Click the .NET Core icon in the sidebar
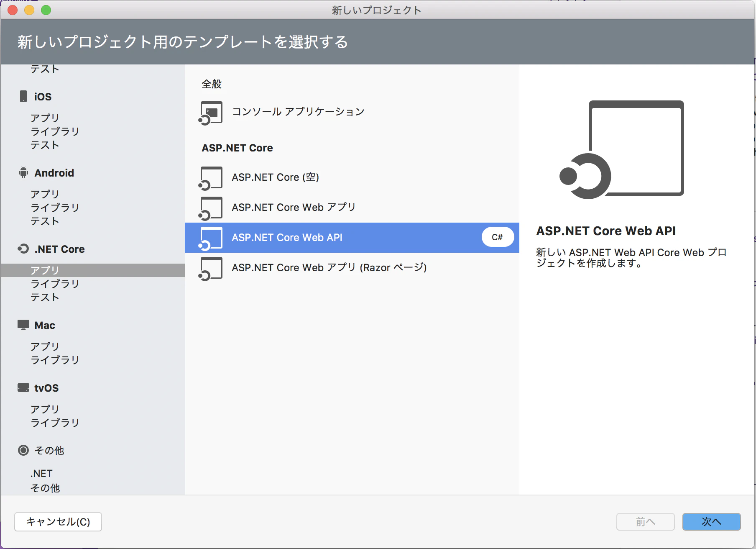 23,249
